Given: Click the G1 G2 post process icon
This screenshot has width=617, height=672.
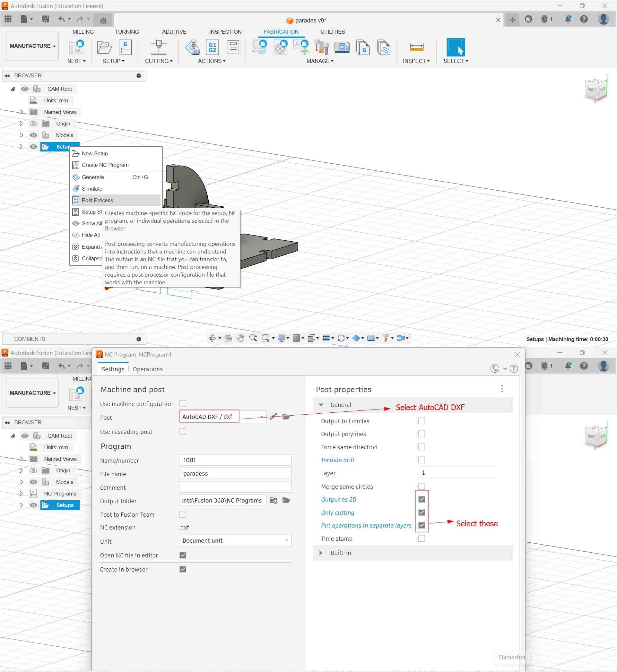Looking at the screenshot, I should 212,47.
